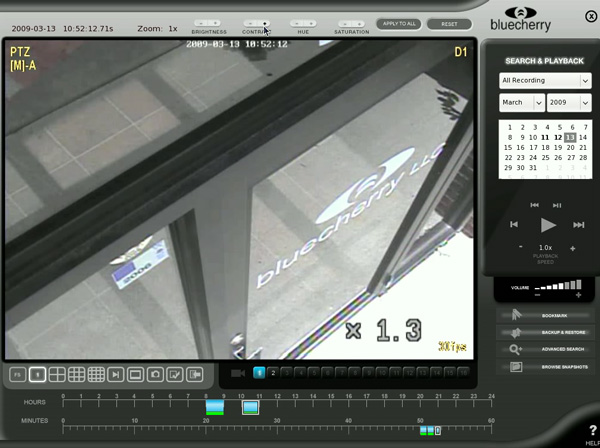
Task: Open the March month dropdown
Action: tap(522, 103)
